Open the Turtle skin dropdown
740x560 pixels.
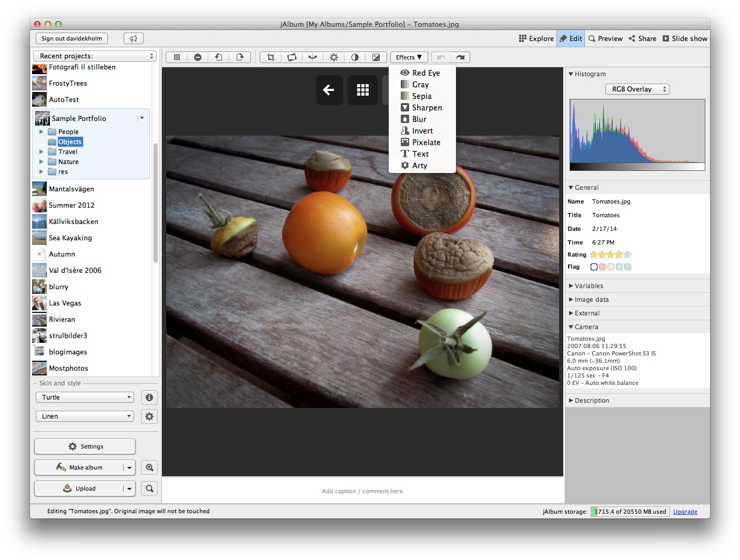(85, 398)
